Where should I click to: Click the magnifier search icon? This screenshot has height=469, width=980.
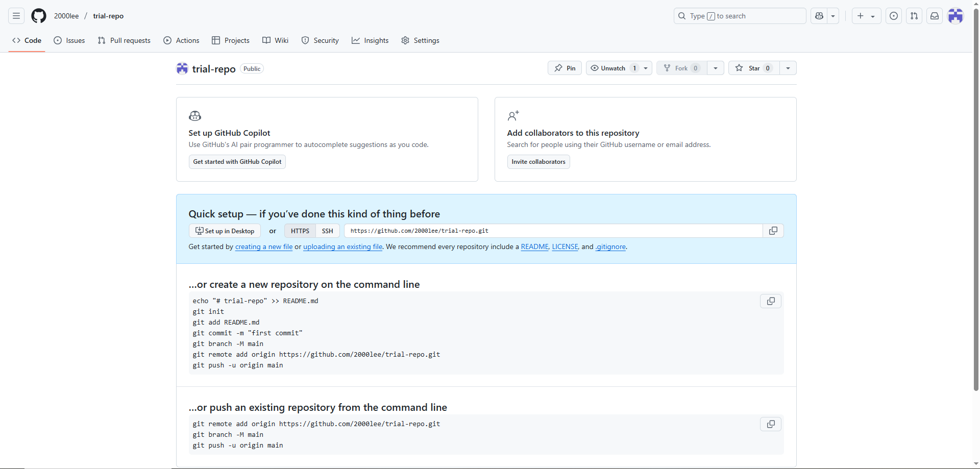click(682, 16)
